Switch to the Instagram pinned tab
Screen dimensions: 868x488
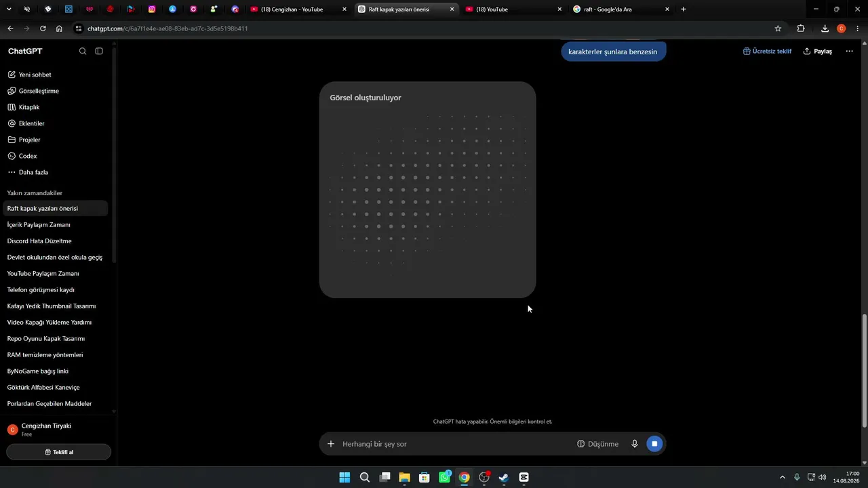pos(152,9)
